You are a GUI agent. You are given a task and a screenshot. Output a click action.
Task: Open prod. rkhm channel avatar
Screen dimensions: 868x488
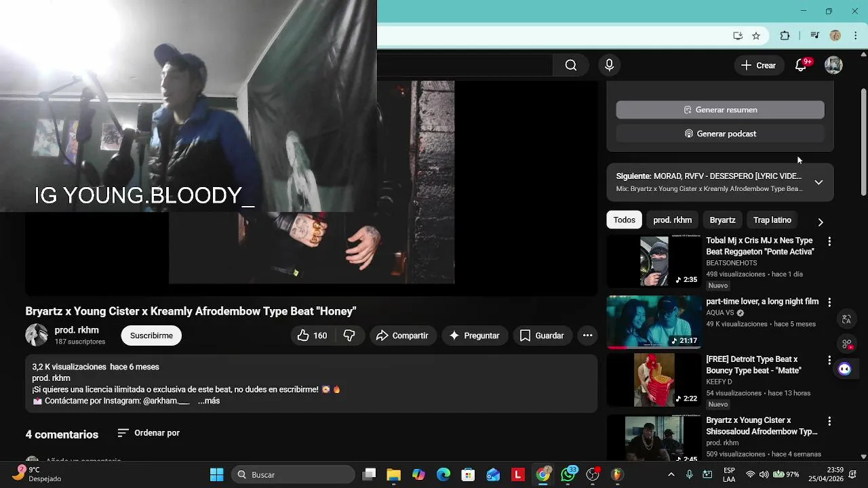point(37,335)
